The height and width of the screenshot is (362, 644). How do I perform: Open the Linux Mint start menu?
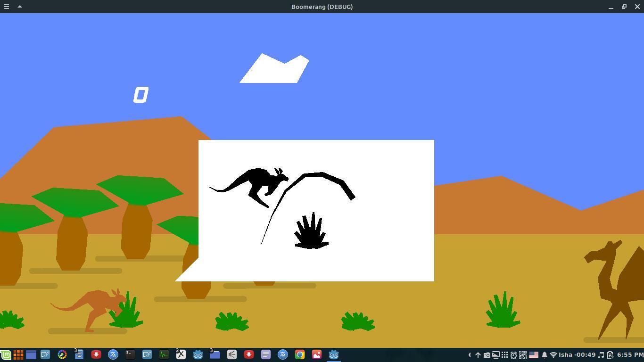click(x=6, y=355)
